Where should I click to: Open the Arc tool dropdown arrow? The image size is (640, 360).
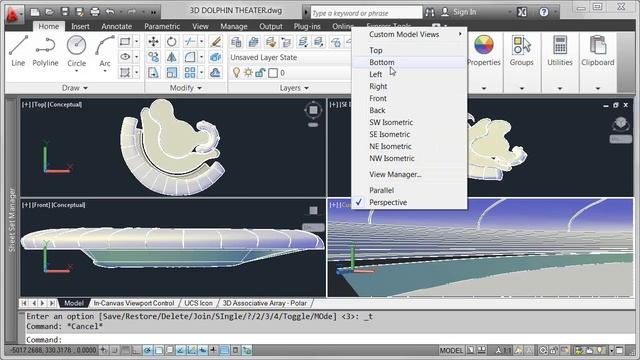pyautogui.click(x=105, y=72)
